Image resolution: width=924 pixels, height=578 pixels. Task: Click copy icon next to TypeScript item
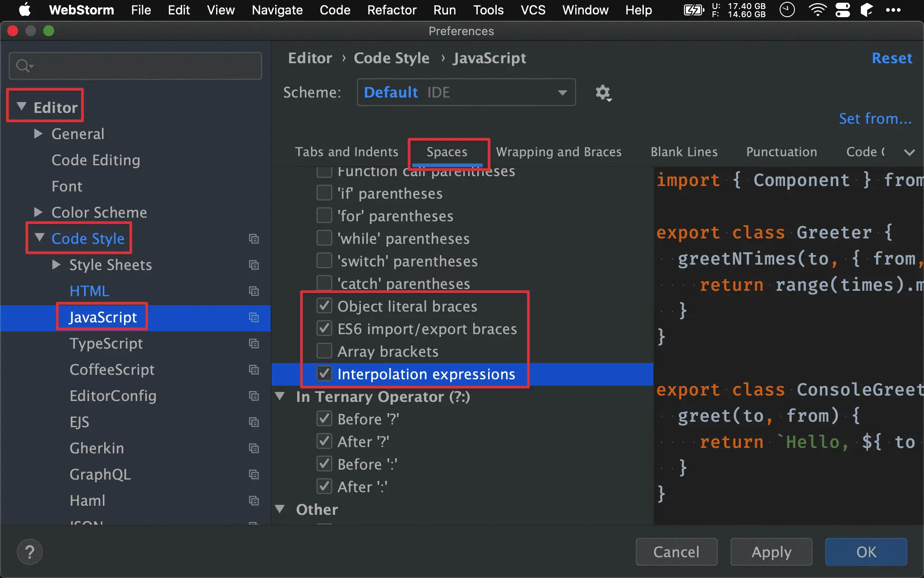[254, 344]
